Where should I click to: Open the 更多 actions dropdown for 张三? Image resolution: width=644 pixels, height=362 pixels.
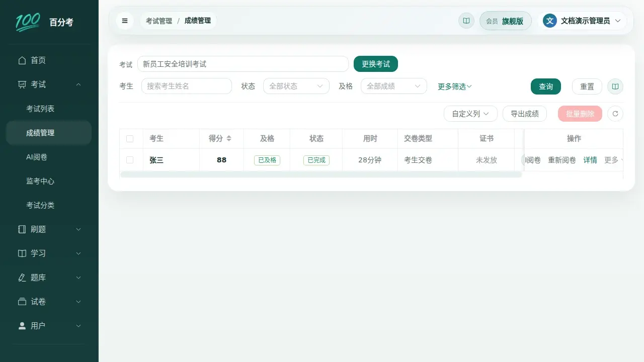[x=614, y=160]
